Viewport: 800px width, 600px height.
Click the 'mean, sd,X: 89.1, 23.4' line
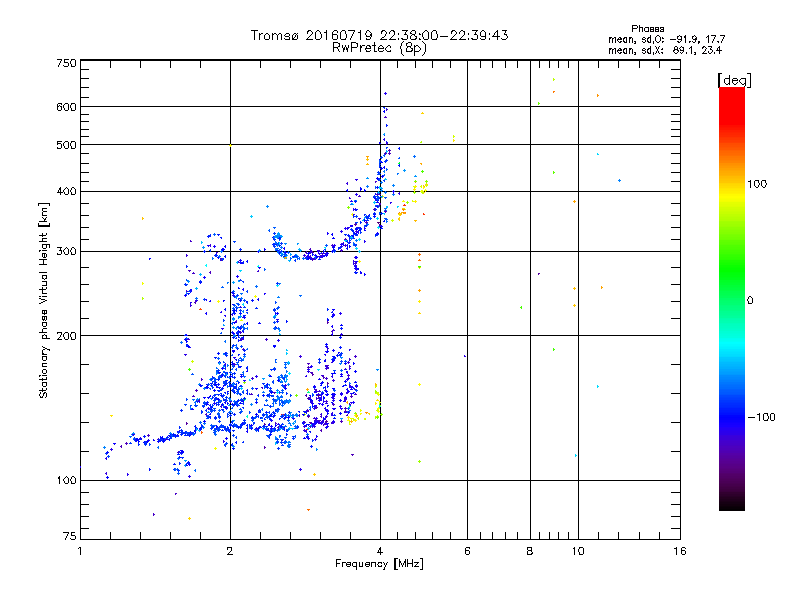click(x=665, y=50)
